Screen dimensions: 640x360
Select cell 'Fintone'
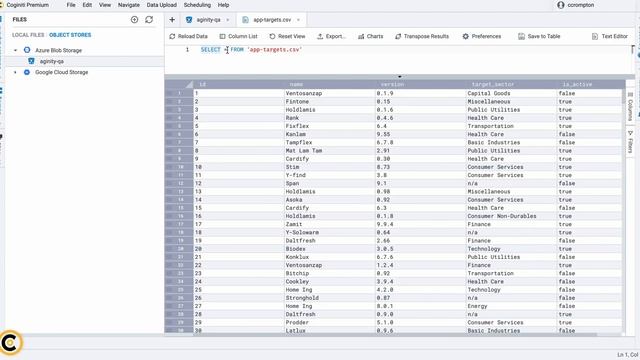(330, 102)
